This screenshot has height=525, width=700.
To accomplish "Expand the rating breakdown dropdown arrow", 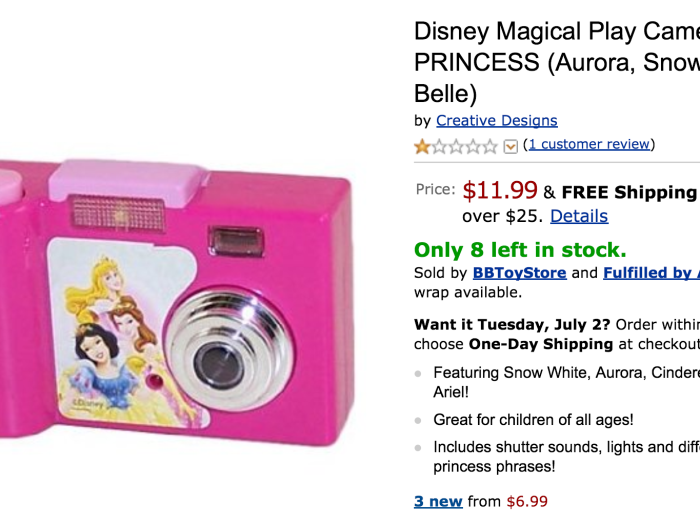I will tap(511, 147).
